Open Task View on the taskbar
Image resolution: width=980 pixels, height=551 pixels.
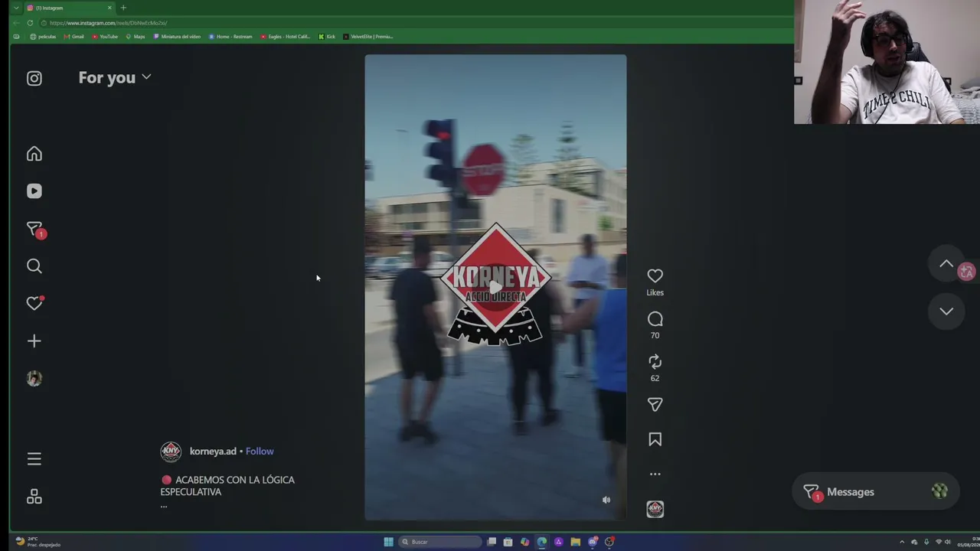492,542
